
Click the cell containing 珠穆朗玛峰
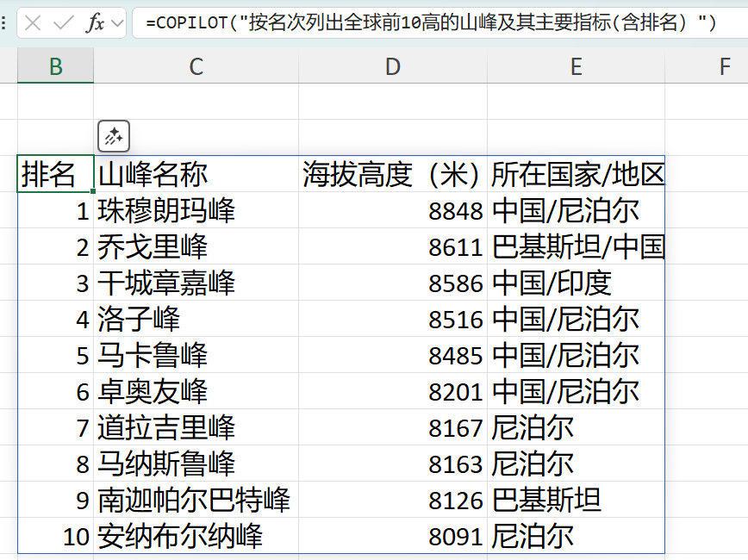tap(196, 211)
